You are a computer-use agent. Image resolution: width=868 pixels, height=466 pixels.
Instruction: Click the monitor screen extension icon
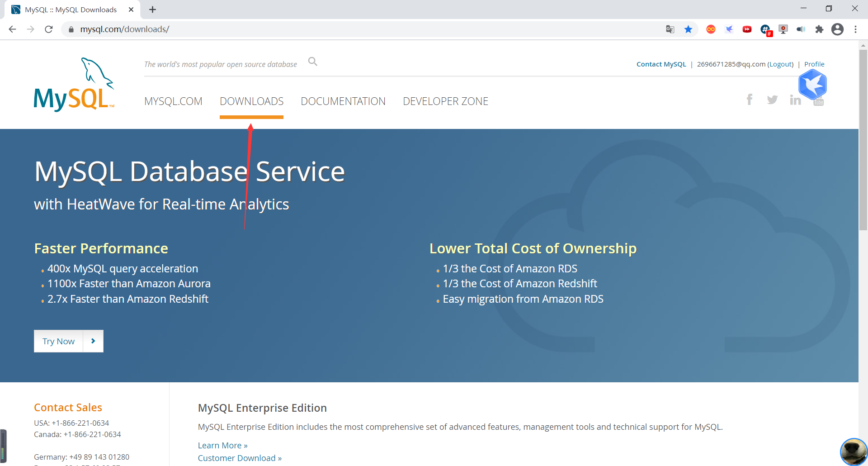point(783,29)
